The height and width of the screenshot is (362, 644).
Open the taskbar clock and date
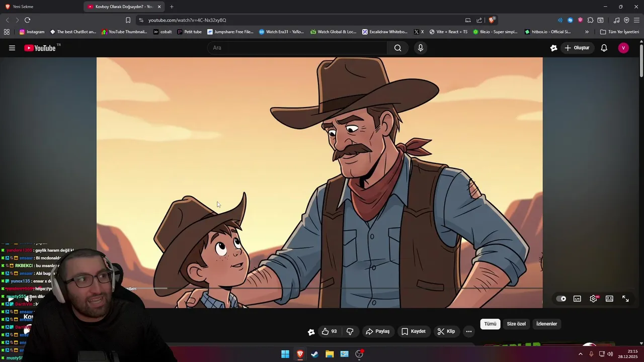(628, 354)
